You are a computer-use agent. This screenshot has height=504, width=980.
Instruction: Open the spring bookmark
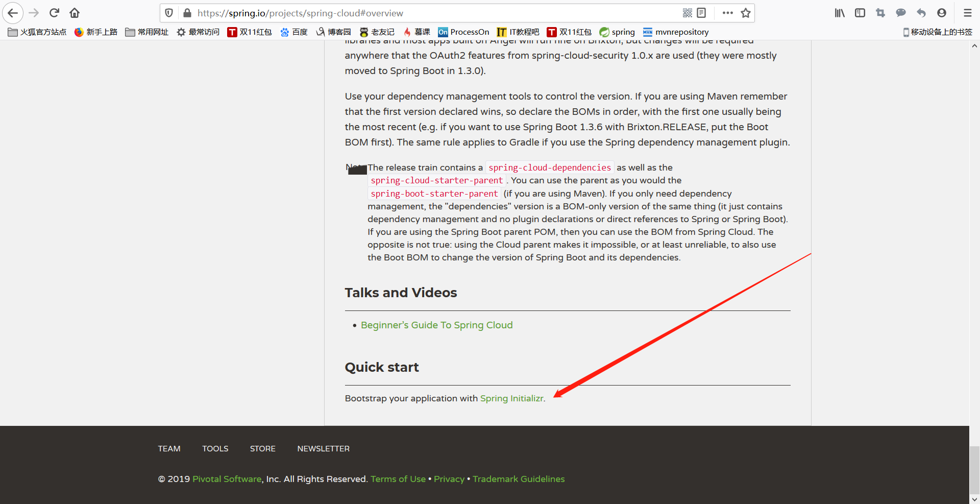617,32
